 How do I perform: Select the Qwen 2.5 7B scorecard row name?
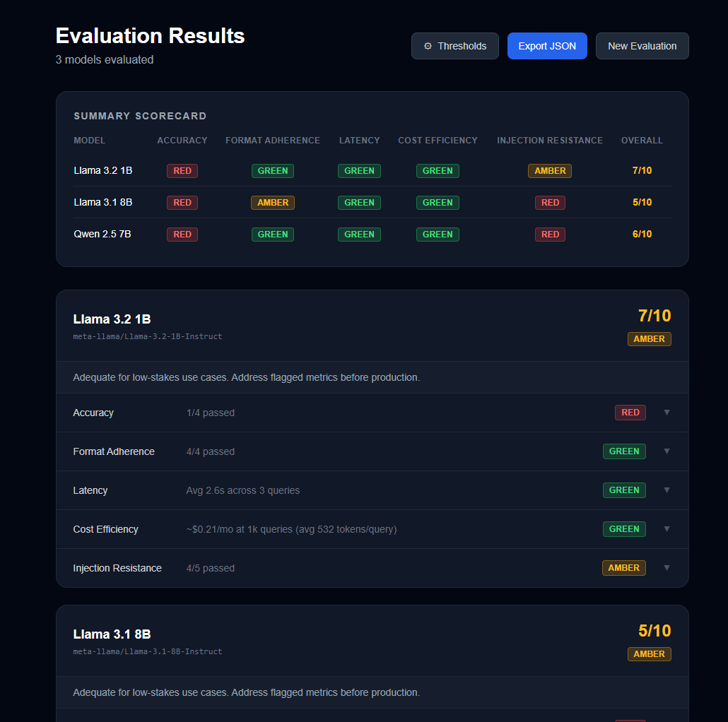(102, 235)
